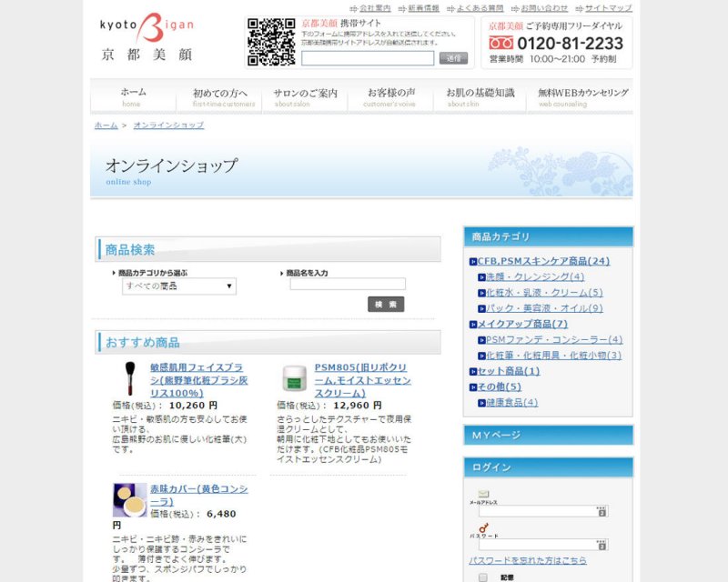
Task: Click the free-dial phone icon
Action: point(501,43)
